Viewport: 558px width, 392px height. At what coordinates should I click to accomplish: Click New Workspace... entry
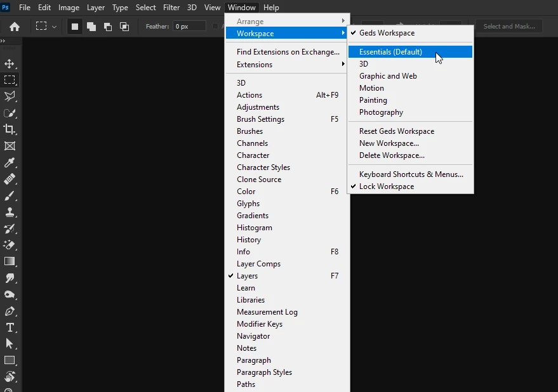[x=410, y=143]
